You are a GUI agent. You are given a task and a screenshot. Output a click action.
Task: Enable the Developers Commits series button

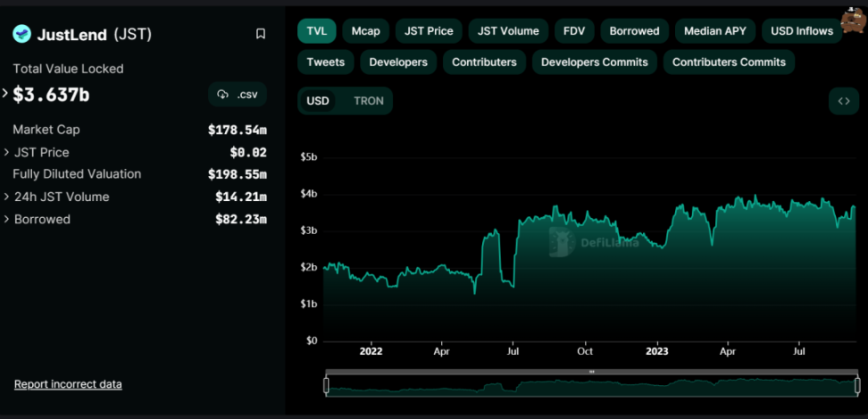(x=595, y=62)
